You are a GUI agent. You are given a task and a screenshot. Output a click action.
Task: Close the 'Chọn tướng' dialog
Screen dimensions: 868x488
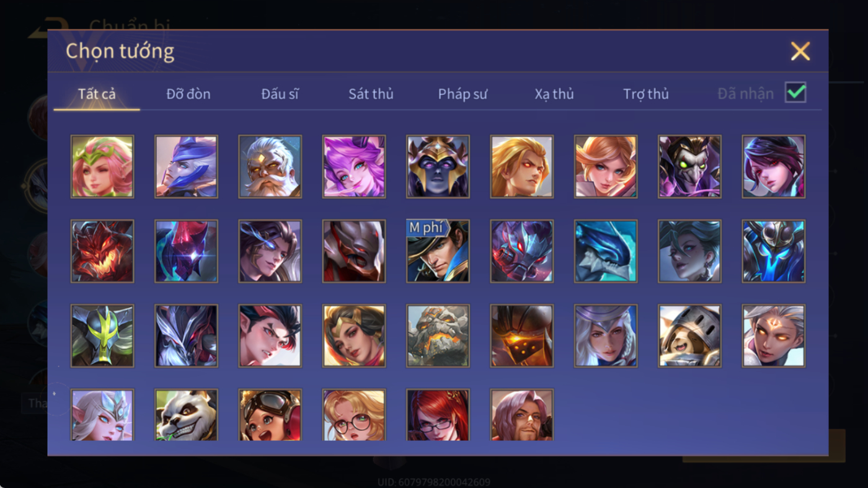[800, 51]
